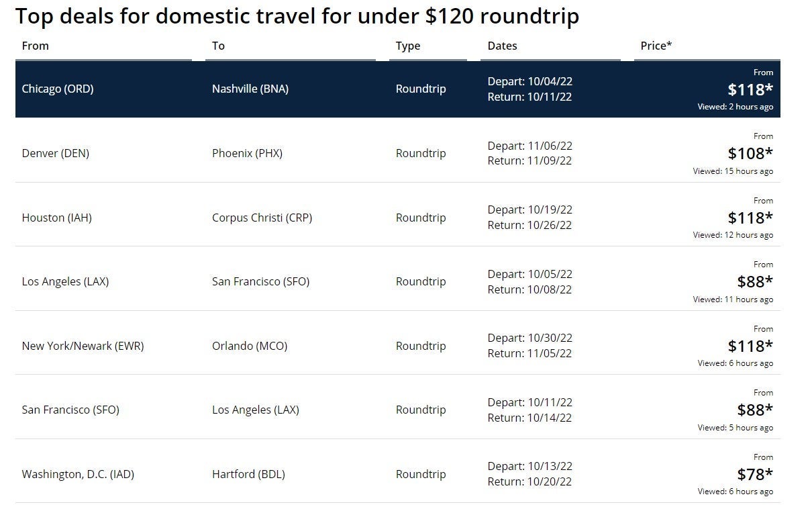Choose the Denver (DEN) departure row
The height and width of the screenshot is (511, 812).
coord(55,153)
